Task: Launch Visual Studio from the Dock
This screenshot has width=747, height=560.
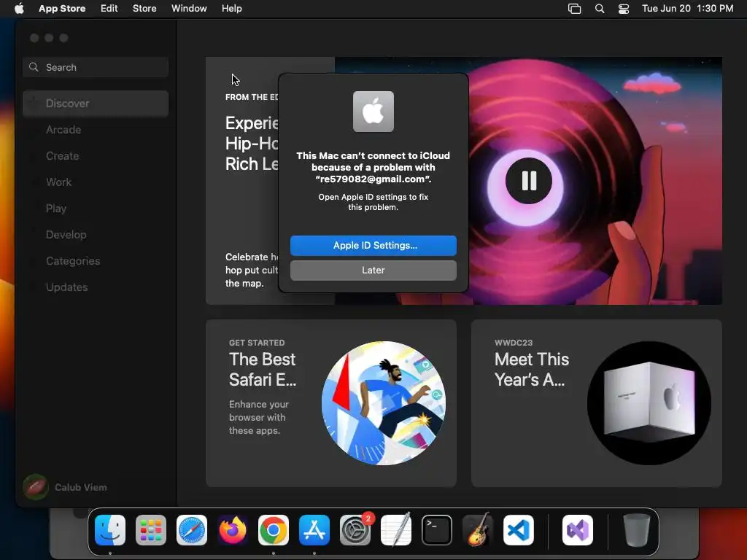Action: coord(578,530)
